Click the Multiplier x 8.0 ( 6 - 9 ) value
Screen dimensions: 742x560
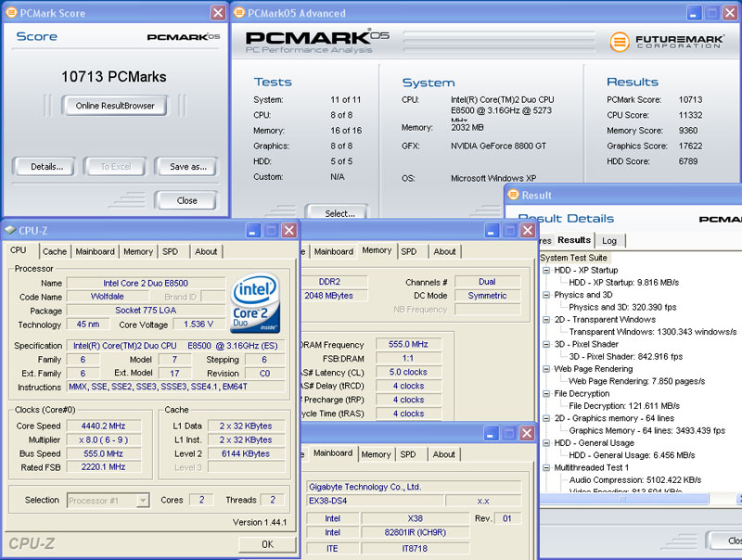click(x=103, y=439)
